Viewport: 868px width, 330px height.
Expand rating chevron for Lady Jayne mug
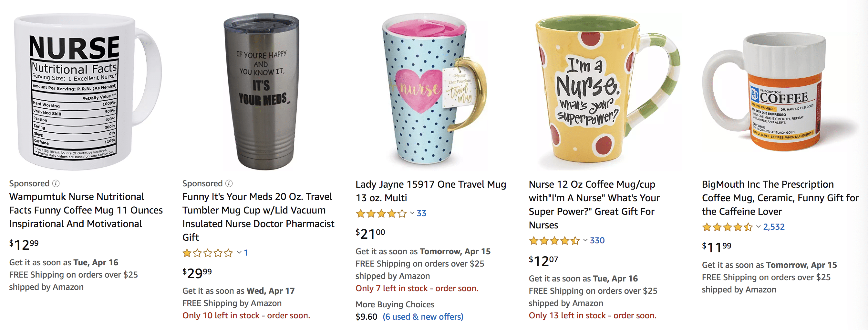tap(412, 213)
